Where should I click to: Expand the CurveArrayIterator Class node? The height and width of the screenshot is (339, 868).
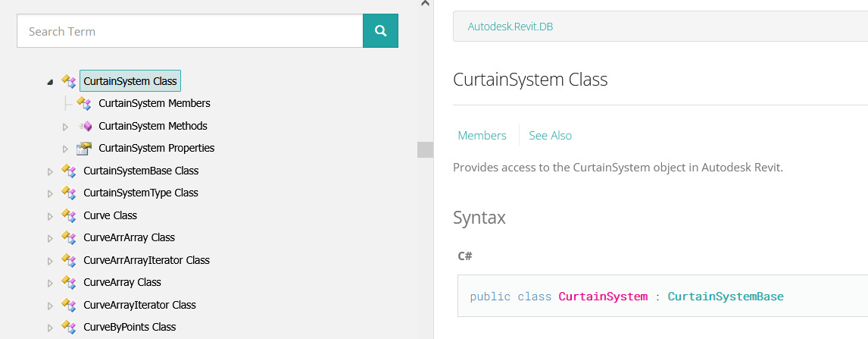pyautogui.click(x=51, y=306)
